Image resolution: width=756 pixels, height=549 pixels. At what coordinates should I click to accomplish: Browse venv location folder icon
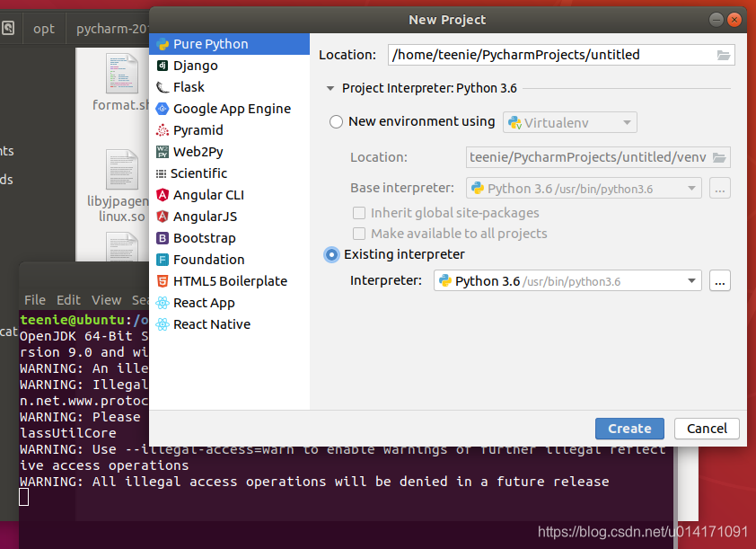pos(719,157)
